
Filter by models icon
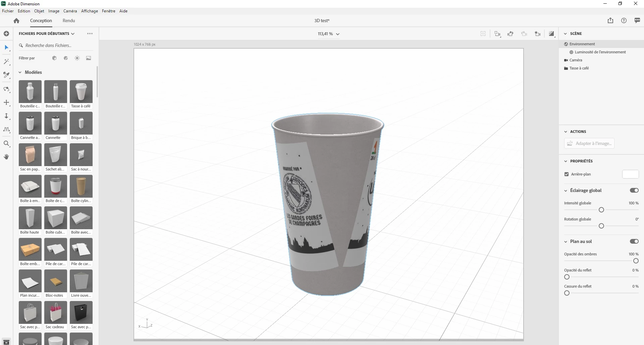coord(54,58)
